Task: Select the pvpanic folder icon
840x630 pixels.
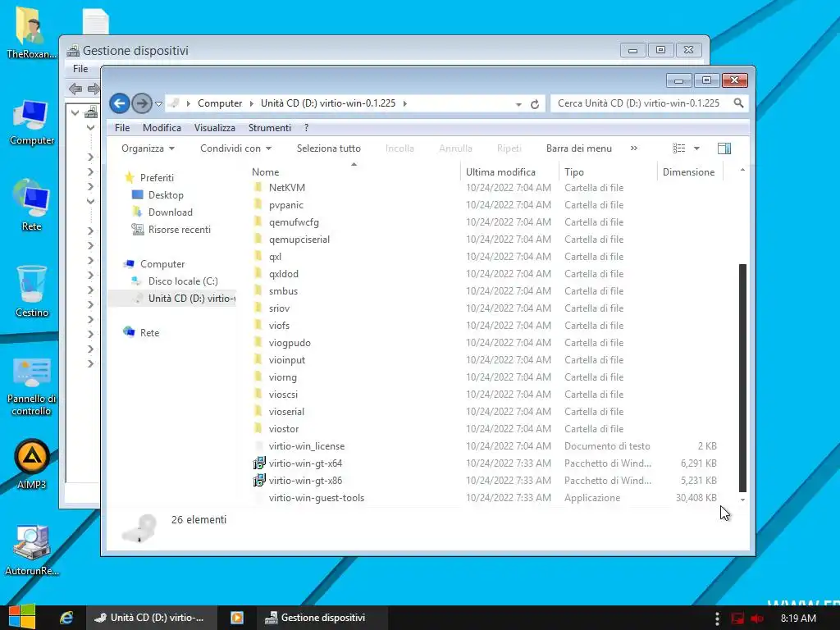Action: click(258, 204)
